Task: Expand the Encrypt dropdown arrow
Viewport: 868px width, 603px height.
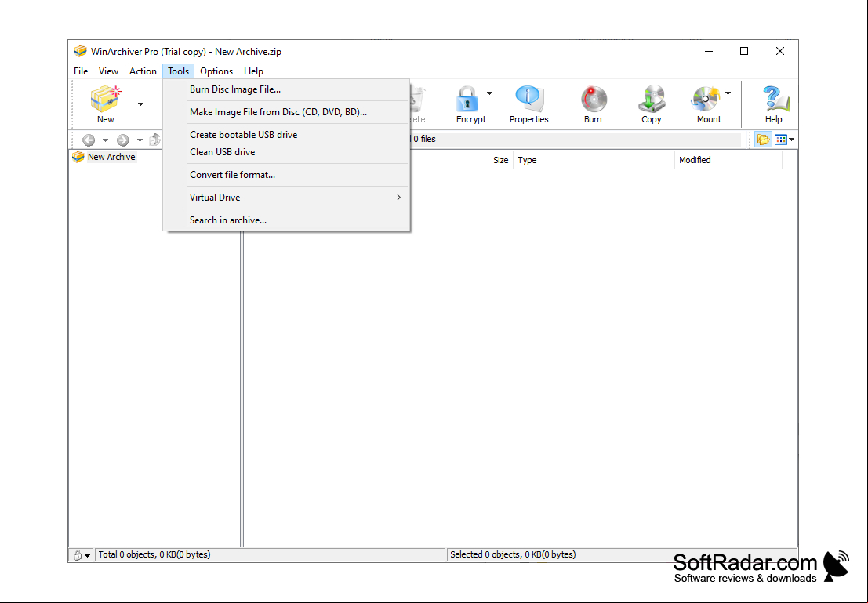Action: (489, 93)
